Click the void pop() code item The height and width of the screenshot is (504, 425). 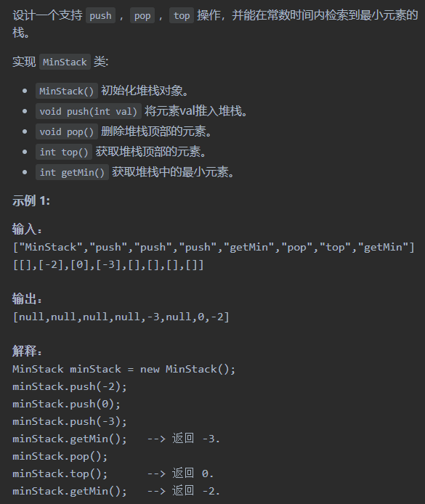(67, 131)
